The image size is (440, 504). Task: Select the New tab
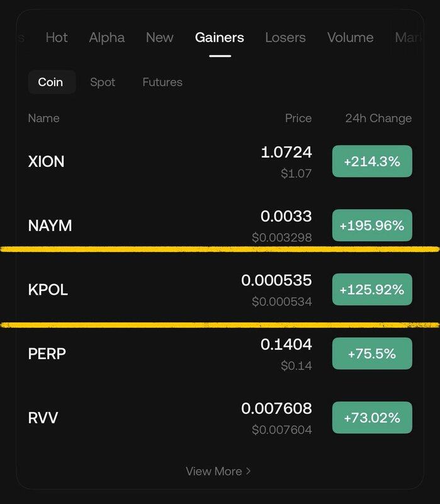point(159,38)
